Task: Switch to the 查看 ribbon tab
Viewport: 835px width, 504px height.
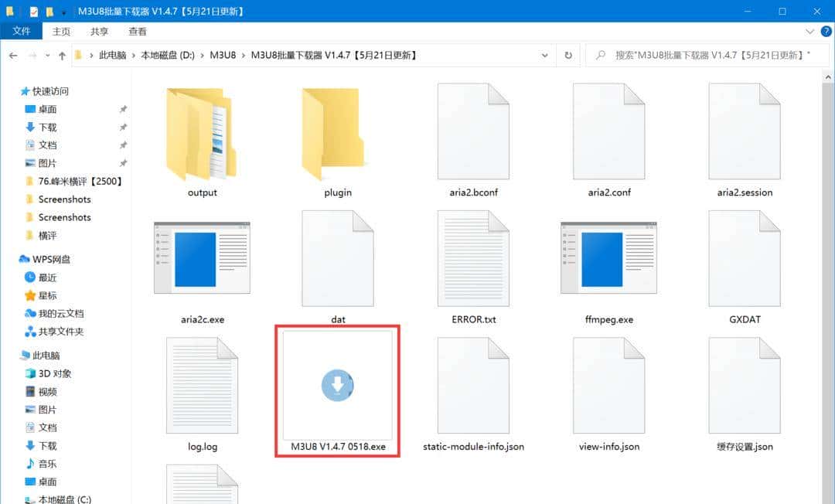Action: pyautogui.click(x=138, y=32)
